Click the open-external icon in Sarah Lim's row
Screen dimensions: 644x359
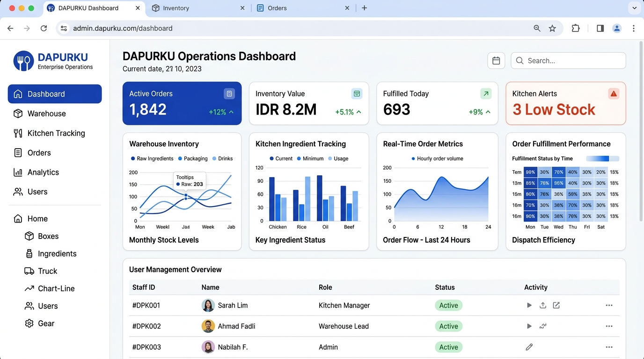coord(556,305)
